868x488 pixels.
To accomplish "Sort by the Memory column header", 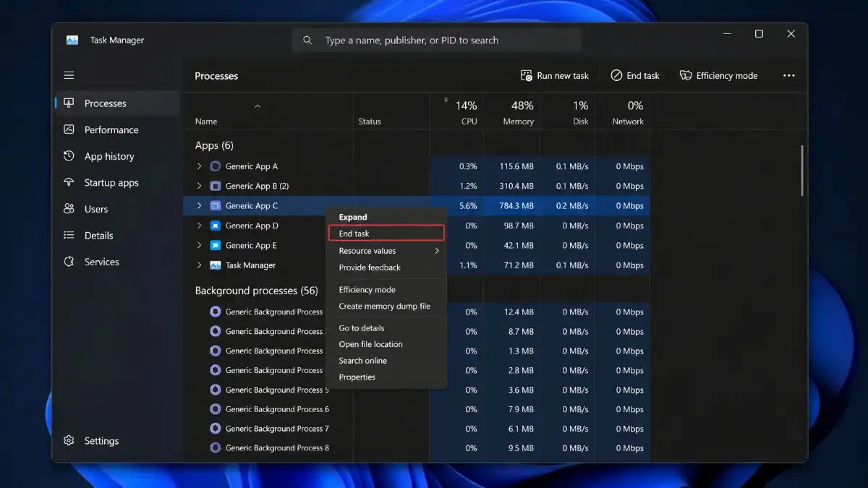I will pyautogui.click(x=511, y=112).
